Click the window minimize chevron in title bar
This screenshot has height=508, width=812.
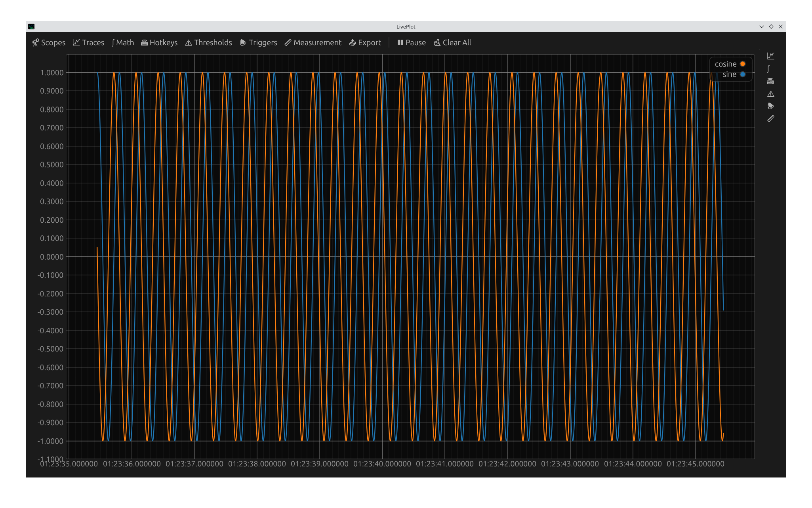click(761, 27)
